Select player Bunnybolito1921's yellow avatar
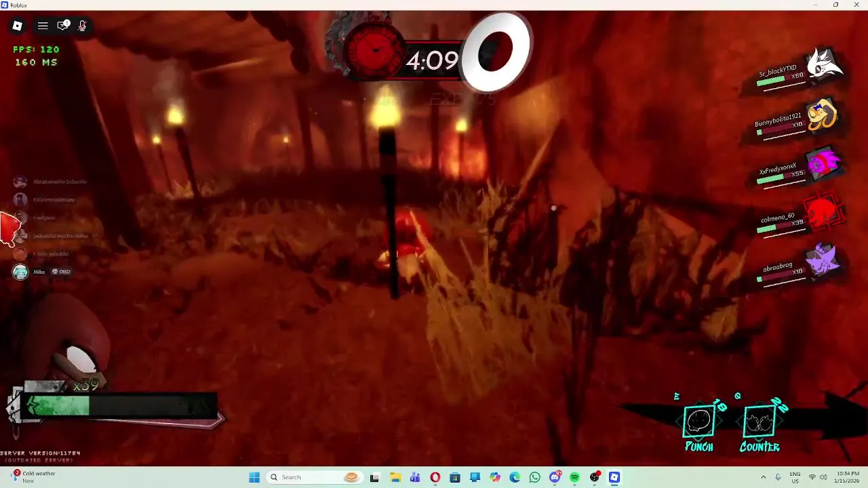 (x=821, y=115)
